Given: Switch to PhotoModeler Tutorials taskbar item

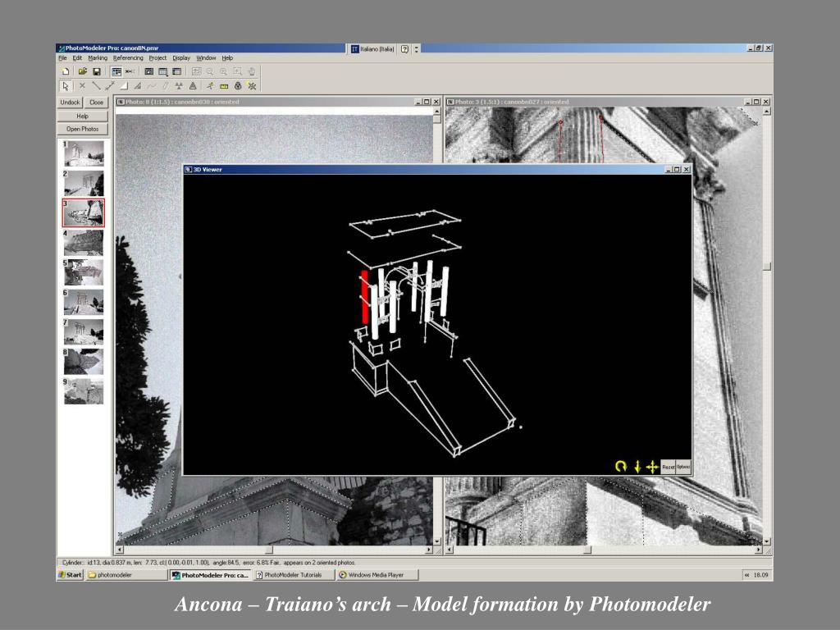Looking at the screenshot, I should [x=293, y=575].
